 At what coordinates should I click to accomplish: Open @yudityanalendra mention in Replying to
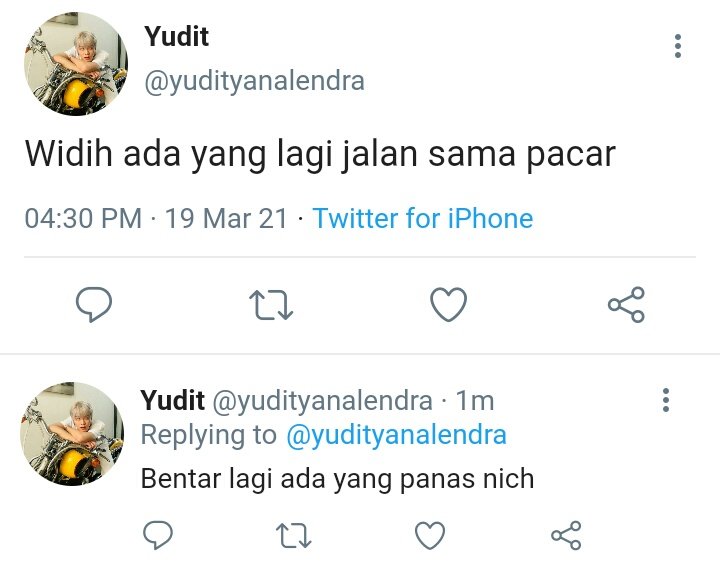coord(396,435)
